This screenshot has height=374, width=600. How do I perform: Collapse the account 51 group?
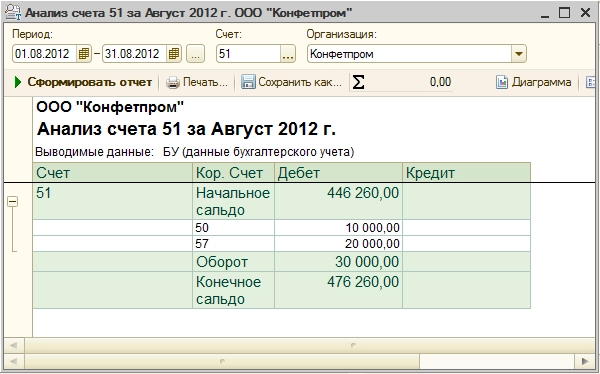pyautogui.click(x=13, y=202)
